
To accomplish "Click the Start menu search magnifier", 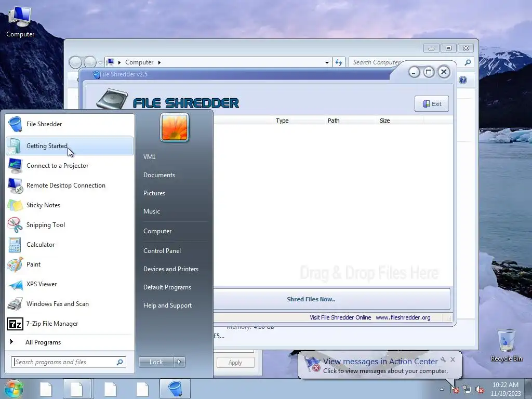I will point(120,362).
